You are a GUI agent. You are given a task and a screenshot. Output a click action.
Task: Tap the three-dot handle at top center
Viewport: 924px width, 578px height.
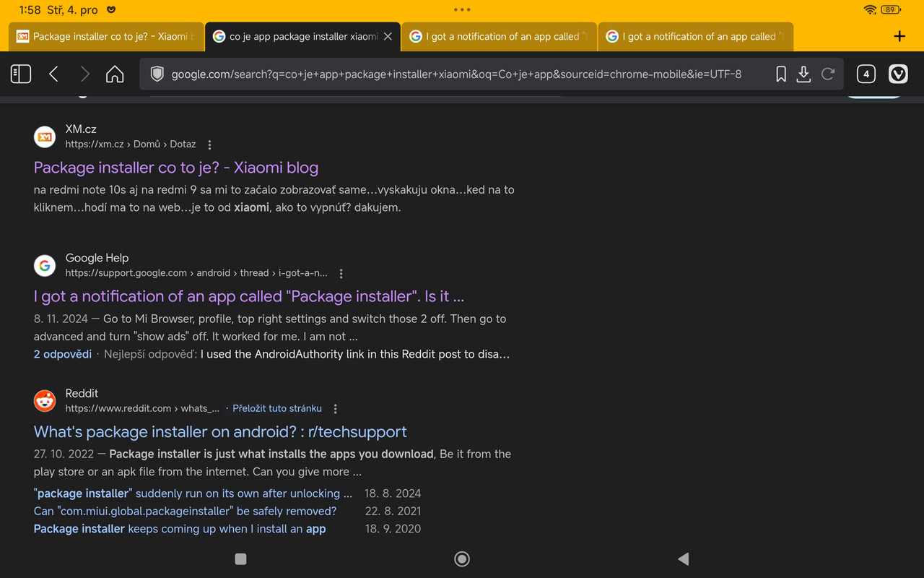[x=462, y=9]
